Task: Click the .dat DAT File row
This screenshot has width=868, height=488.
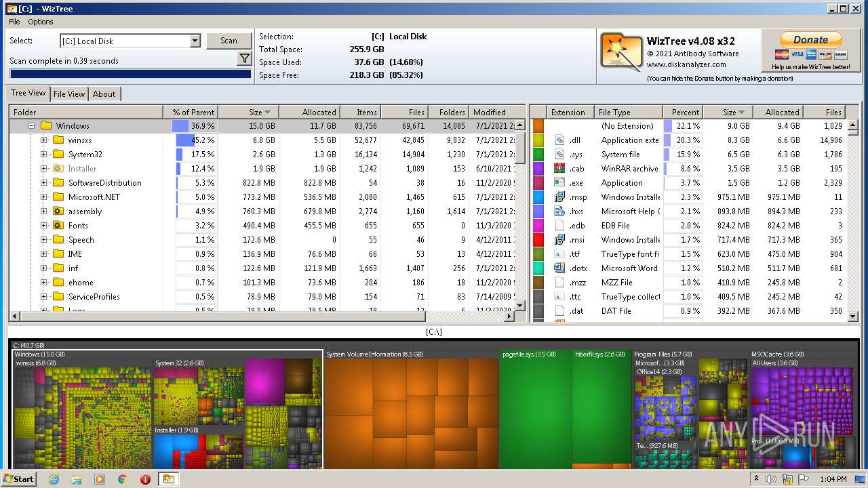Action: (689, 311)
